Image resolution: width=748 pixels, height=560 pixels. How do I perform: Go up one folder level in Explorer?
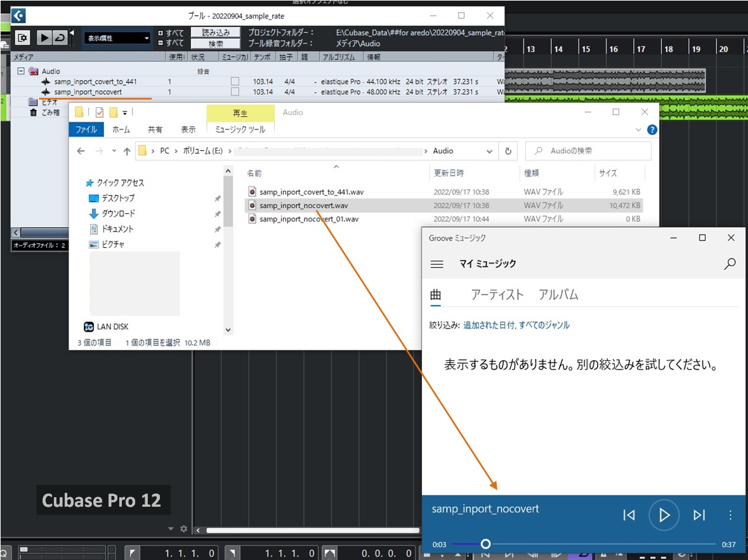[x=127, y=151]
